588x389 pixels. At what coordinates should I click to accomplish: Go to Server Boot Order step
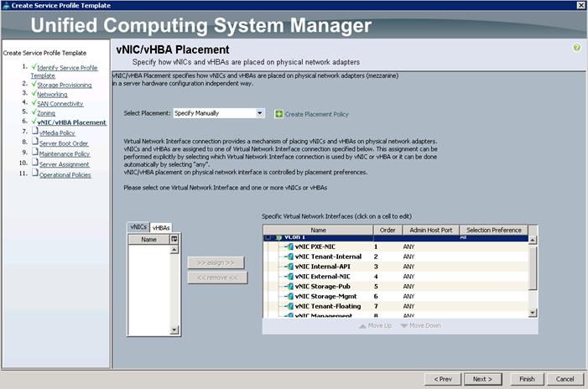pos(64,143)
